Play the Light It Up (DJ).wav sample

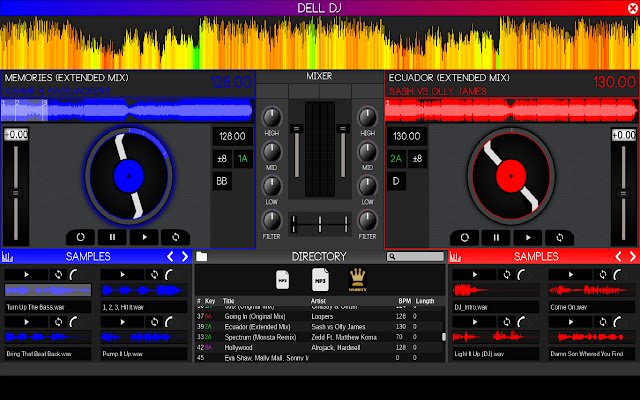click(475, 322)
